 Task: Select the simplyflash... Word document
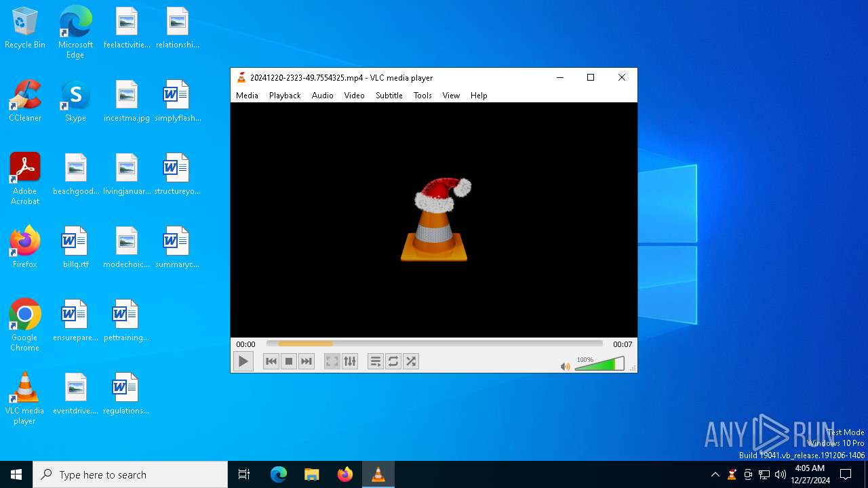177,101
